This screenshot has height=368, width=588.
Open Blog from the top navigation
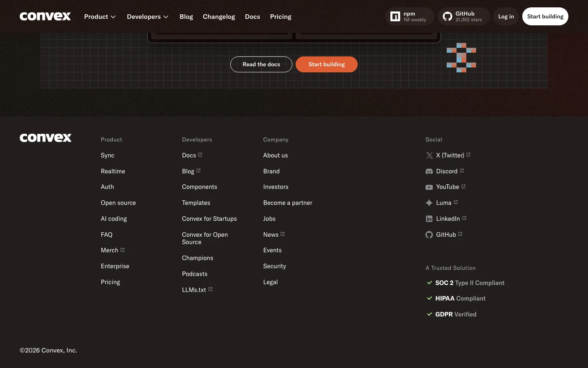[186, 17]
